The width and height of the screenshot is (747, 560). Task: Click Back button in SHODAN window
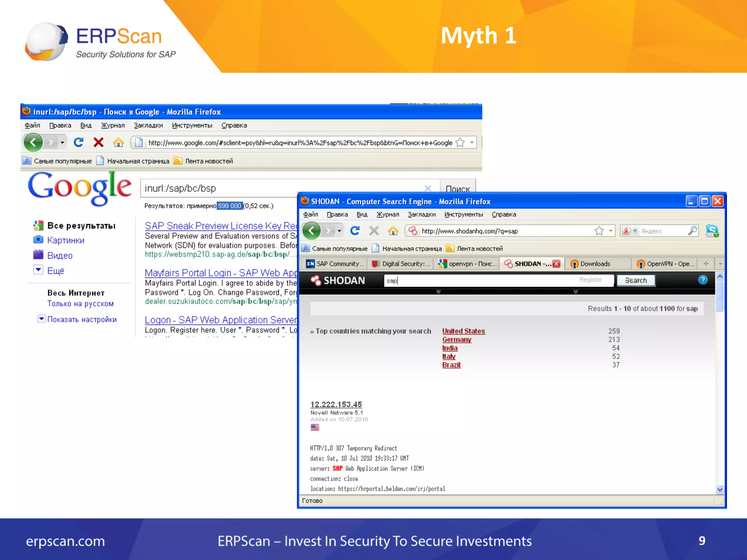(x=311, y=230)
